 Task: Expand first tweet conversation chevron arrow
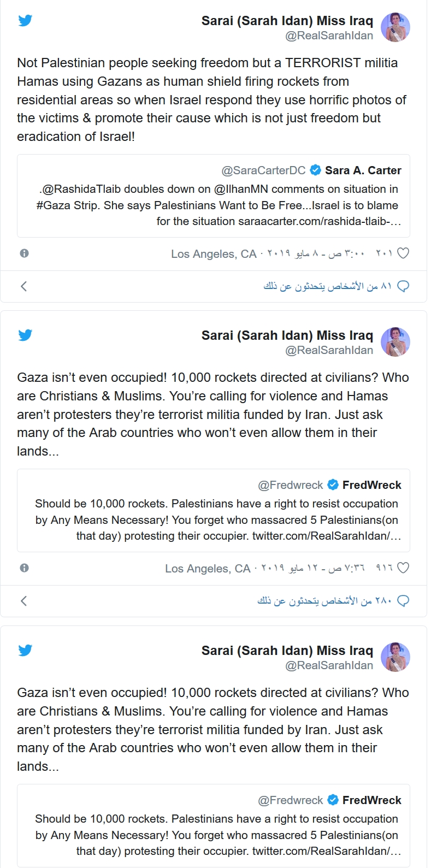point(23,286)
